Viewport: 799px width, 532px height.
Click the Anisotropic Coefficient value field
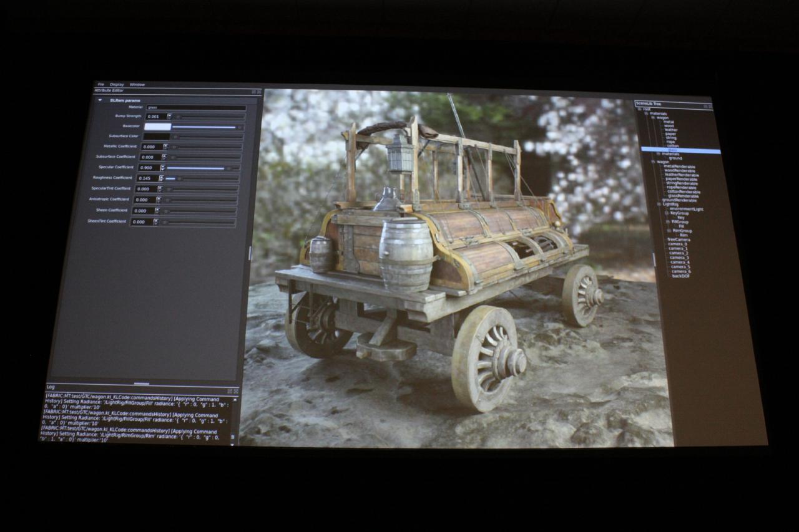pyautogui.click(x=145, y=200)
